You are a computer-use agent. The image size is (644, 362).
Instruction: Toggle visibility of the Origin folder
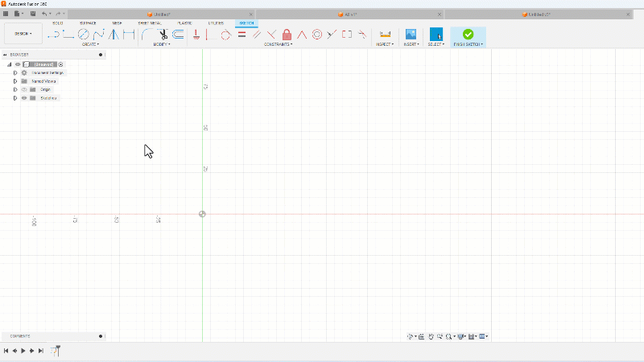point(24,89)
